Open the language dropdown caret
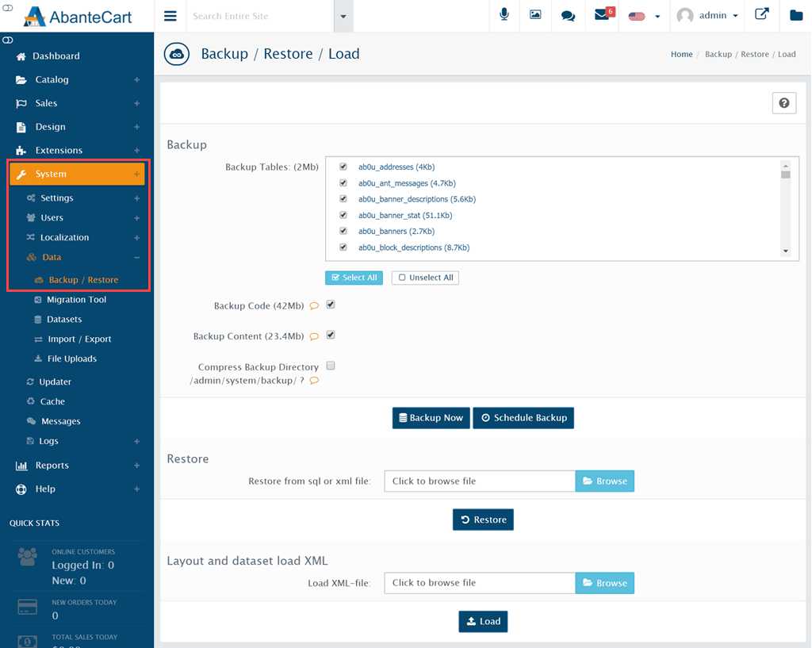 (657, 17)
